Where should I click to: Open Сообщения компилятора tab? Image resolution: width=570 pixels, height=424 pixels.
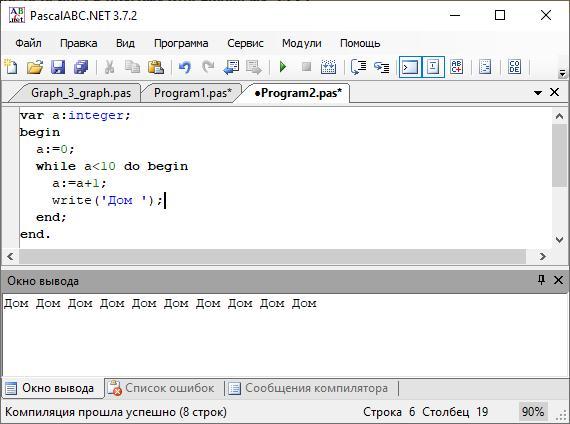[x=312, y=388]
